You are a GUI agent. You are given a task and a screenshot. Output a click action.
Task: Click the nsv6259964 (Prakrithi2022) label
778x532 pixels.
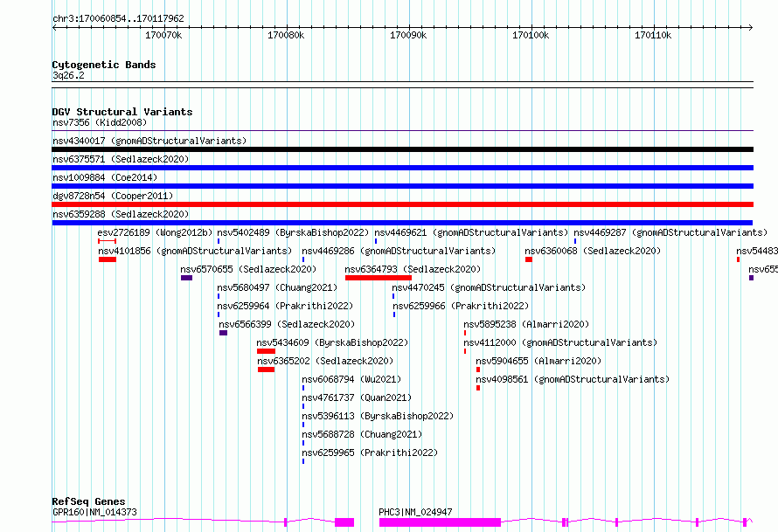point(285,306)
